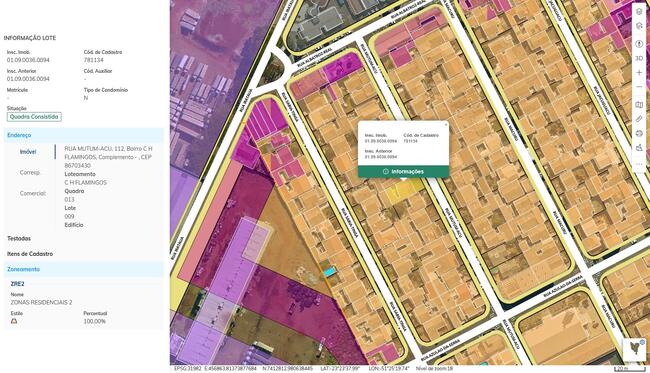The height and width of the screenshot is (373, 650).
Task: Open more tools ellipsis in map toolbar
Action: [639, 164]
